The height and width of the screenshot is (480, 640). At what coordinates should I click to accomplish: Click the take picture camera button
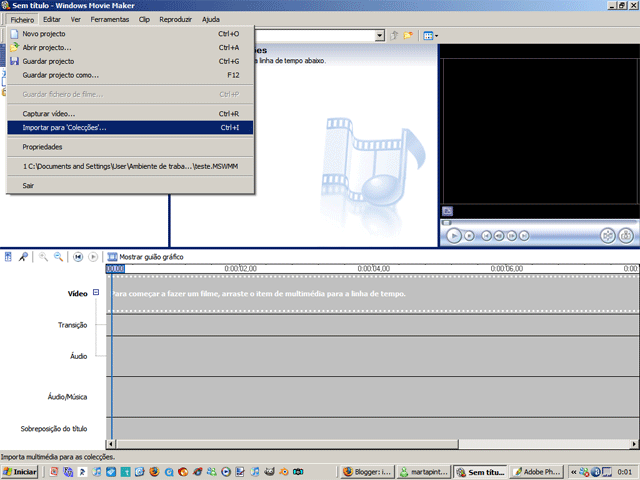point(626,236)
